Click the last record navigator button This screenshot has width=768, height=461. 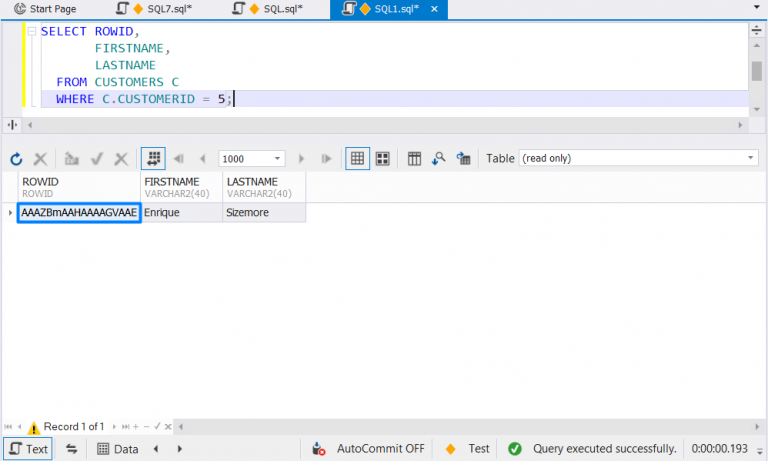pos(125,427)
